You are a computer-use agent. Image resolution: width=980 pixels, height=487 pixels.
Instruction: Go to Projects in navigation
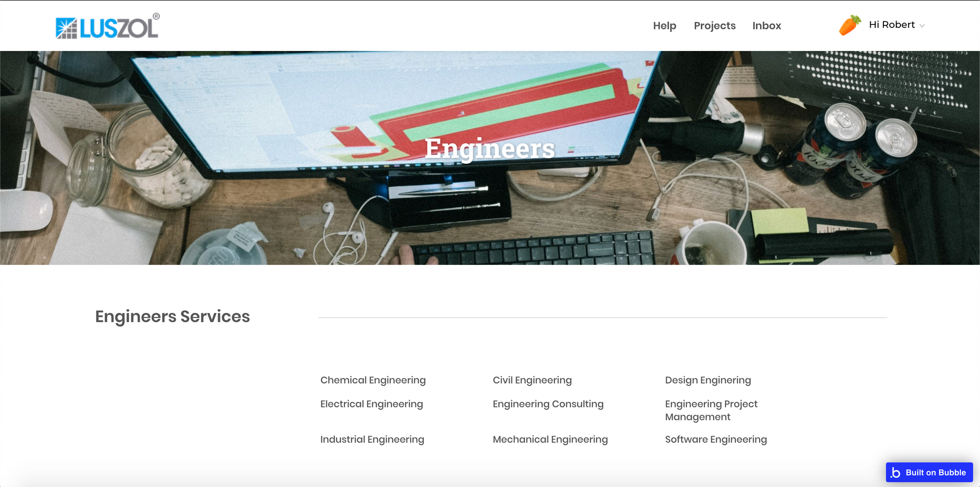pos(714,26)
